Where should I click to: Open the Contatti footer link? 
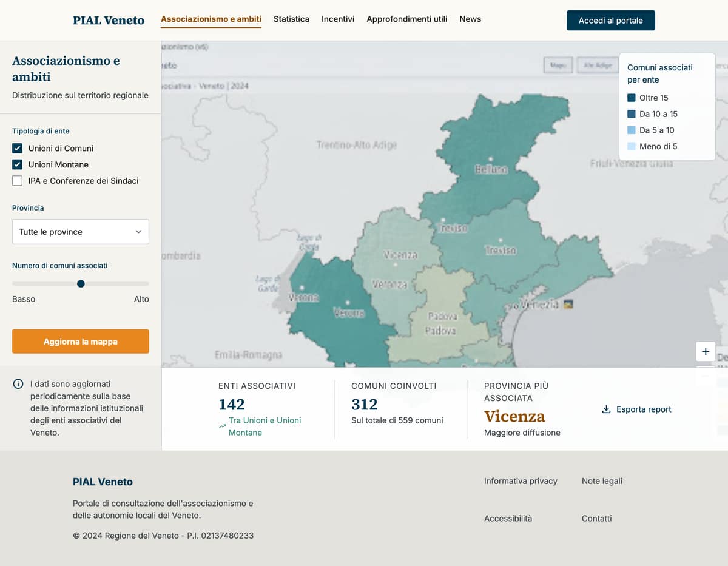coord(596,519)
